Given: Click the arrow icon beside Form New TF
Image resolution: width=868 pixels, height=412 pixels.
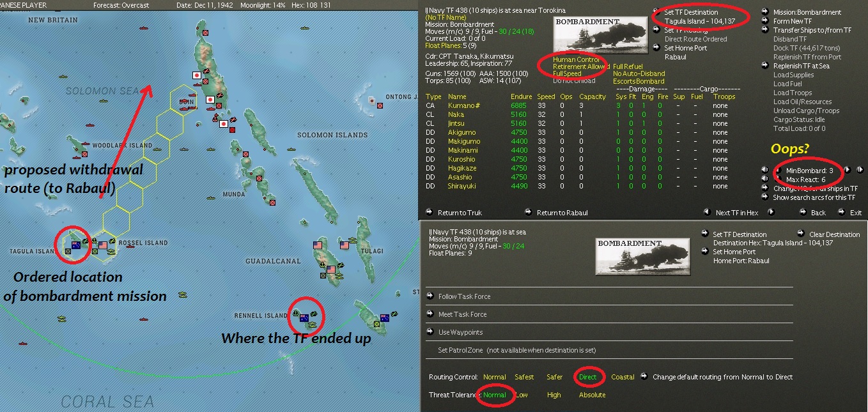Looking at the screenshot, I should 764,20.
